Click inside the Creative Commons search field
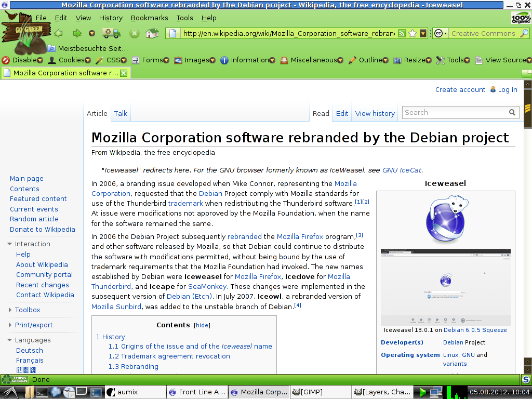 pos(484,33)
